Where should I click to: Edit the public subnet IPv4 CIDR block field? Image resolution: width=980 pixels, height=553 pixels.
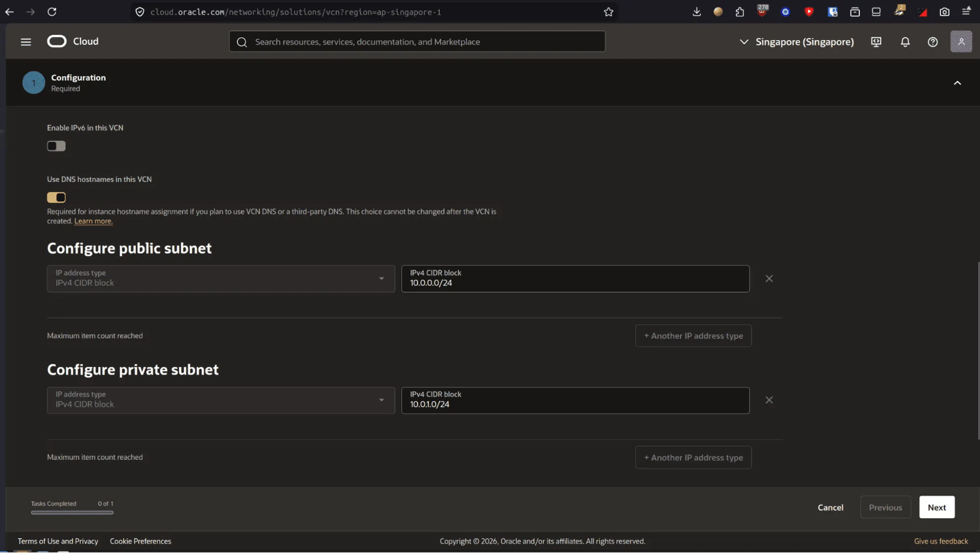coord(575,278)
